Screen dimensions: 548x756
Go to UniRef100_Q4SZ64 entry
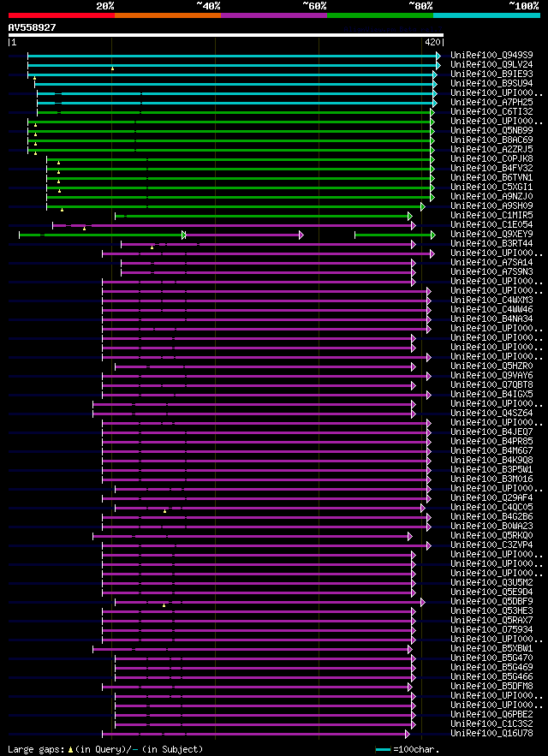pos(491,413)
